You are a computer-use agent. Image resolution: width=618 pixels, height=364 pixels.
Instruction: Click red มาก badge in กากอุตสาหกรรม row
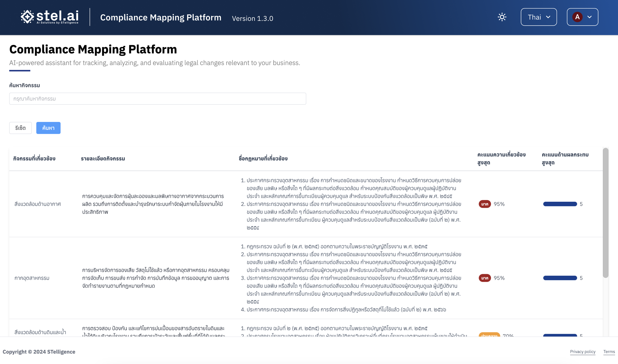(484, 278)
